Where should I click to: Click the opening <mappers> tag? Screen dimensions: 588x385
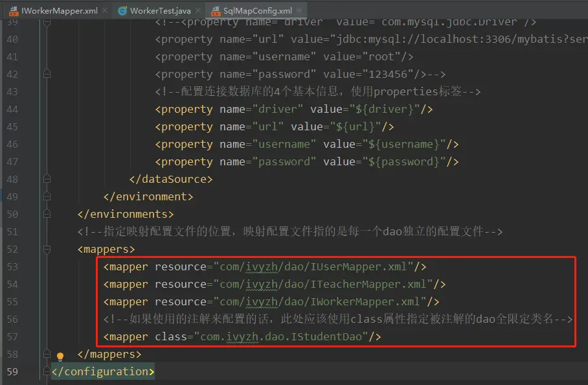106,249
